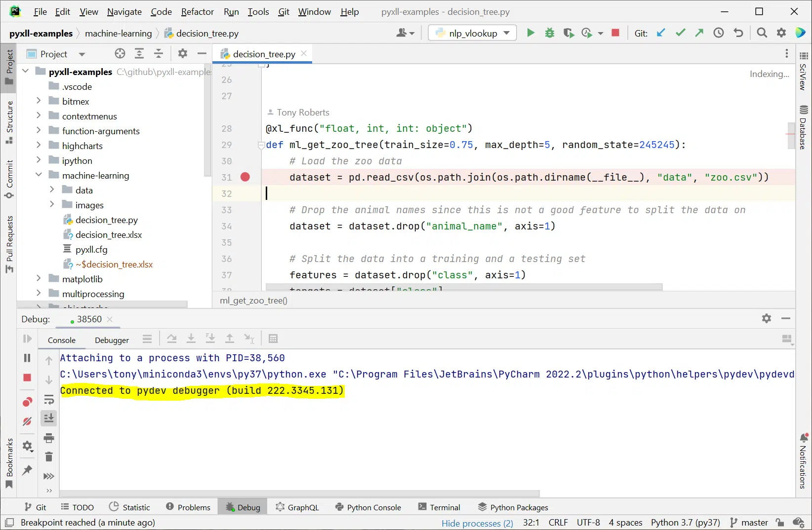Click Hide processes (2) link

tap(477, 523)
